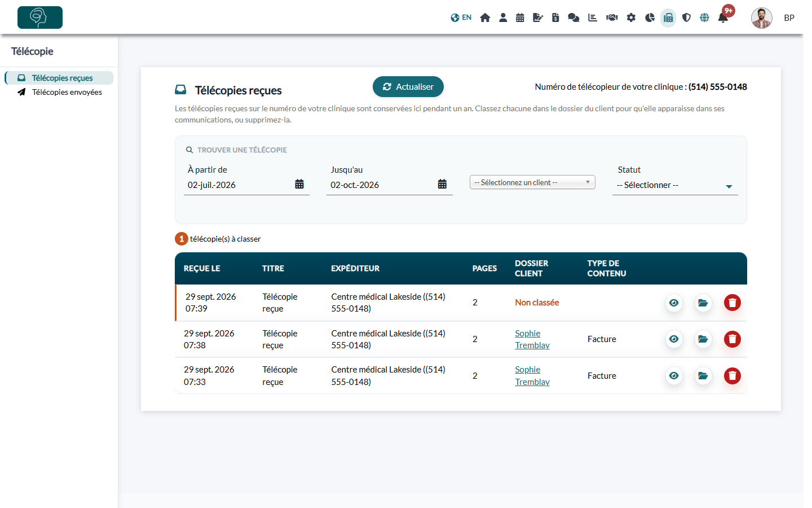Delete the 07:33 fax

click(x=732, y=376)
